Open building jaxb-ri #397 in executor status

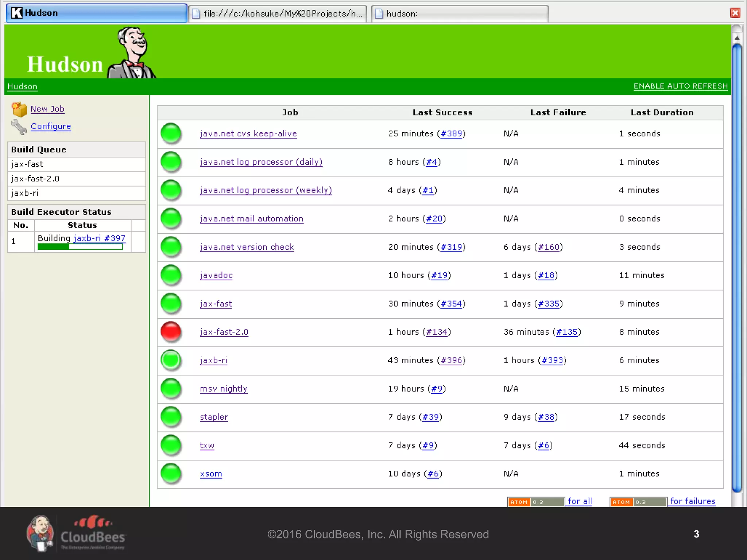pos(99,238)
